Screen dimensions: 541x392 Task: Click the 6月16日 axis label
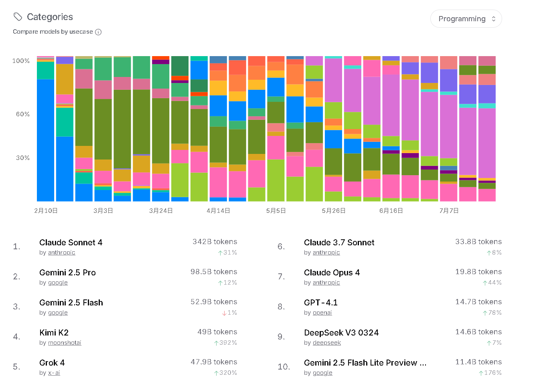pos(391,211)
